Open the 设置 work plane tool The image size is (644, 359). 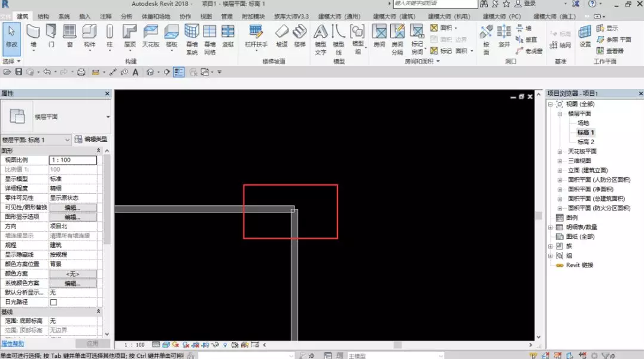585,36
